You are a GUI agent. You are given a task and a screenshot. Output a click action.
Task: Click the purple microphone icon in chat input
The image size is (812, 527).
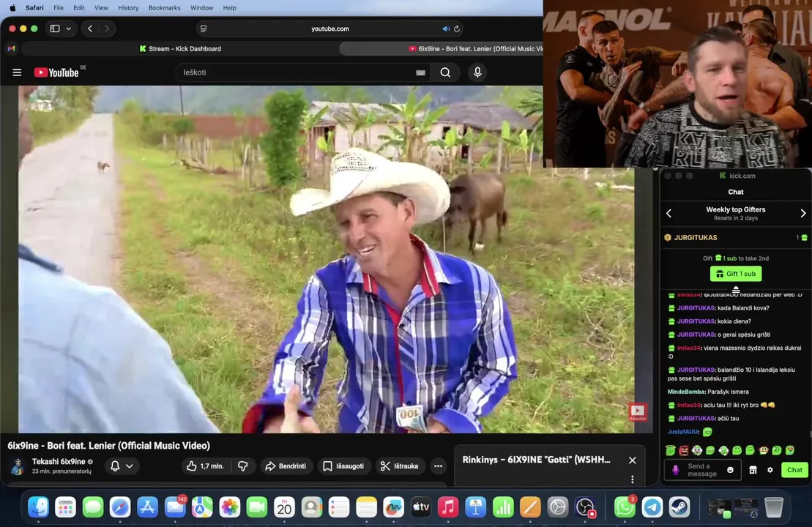675,470
